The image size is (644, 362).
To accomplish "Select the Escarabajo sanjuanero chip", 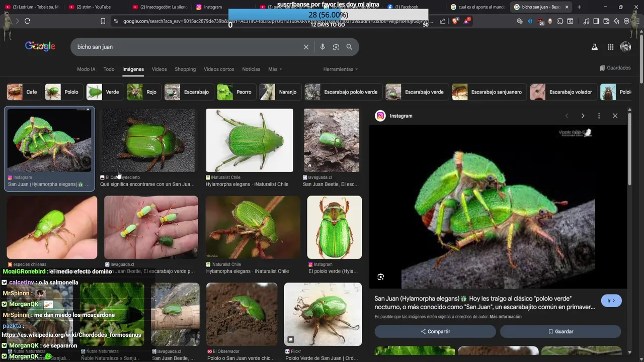I will pyautogui.click(x=488, y=92).
